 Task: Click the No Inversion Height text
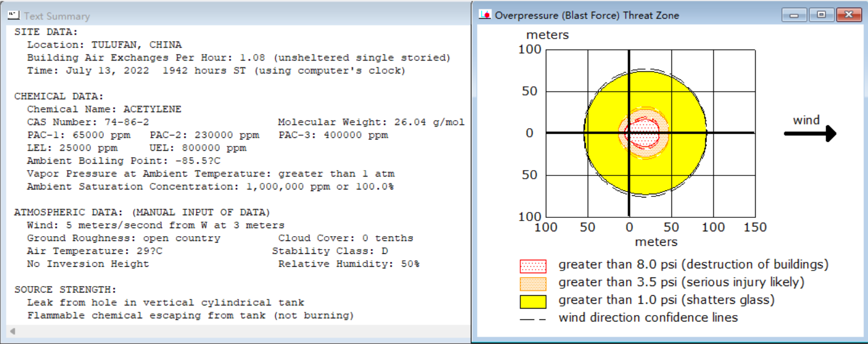click(x=88, y=264)
